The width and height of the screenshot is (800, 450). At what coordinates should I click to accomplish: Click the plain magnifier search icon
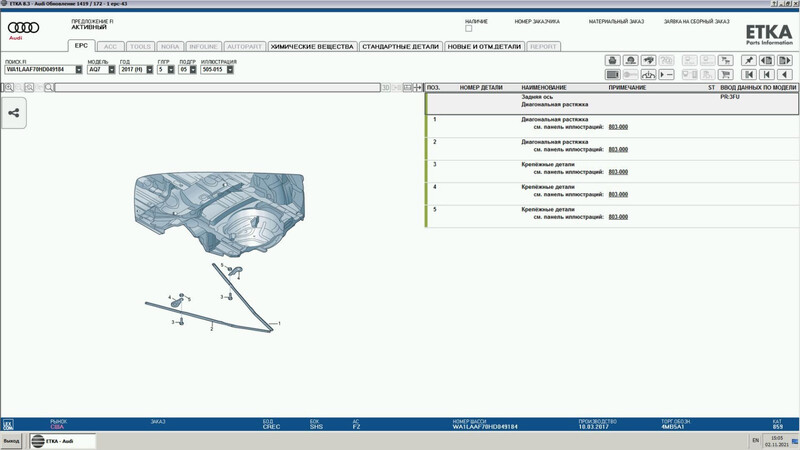pyautogui.click(x=49, y=88)
